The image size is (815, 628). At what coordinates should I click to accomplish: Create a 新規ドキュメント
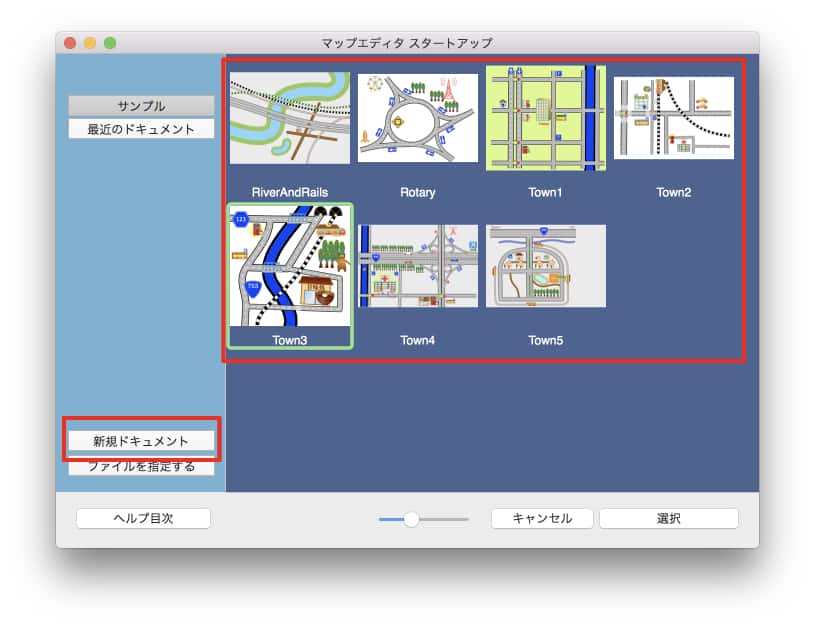(x=141, y=441)
